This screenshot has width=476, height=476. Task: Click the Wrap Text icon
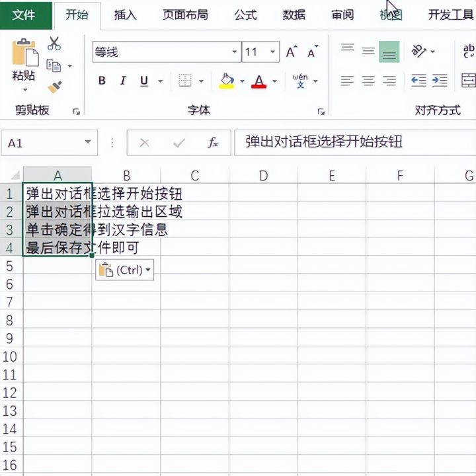tap(469, 51)
